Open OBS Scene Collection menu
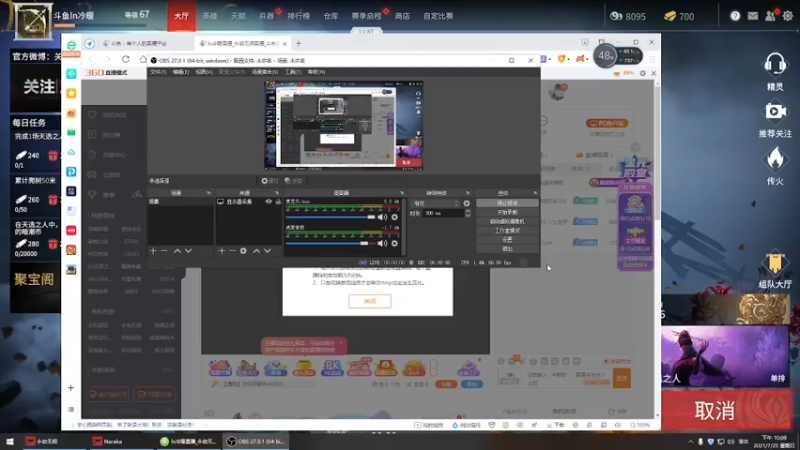 tap(265, 72)
